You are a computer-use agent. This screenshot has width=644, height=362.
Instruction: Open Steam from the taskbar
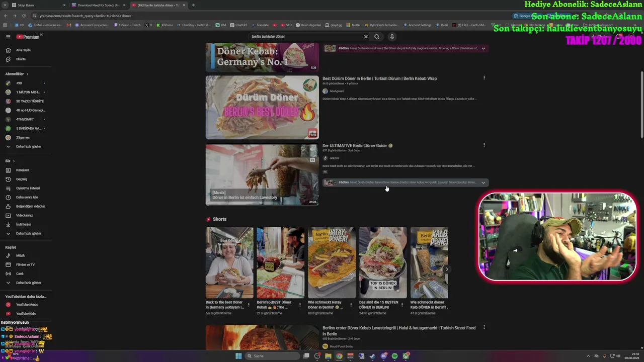(372, 356)
